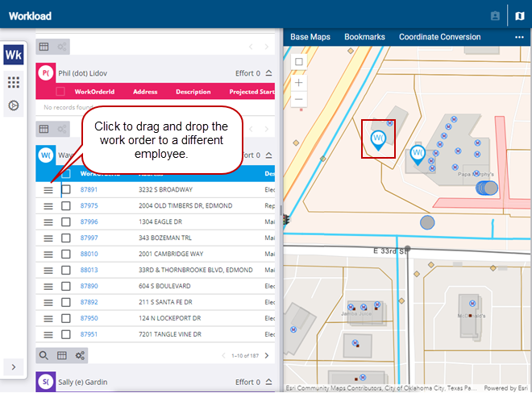532x393 pixels.
Task: Open the gear settings icon below work order list
Action: click(x=79, y=355)
